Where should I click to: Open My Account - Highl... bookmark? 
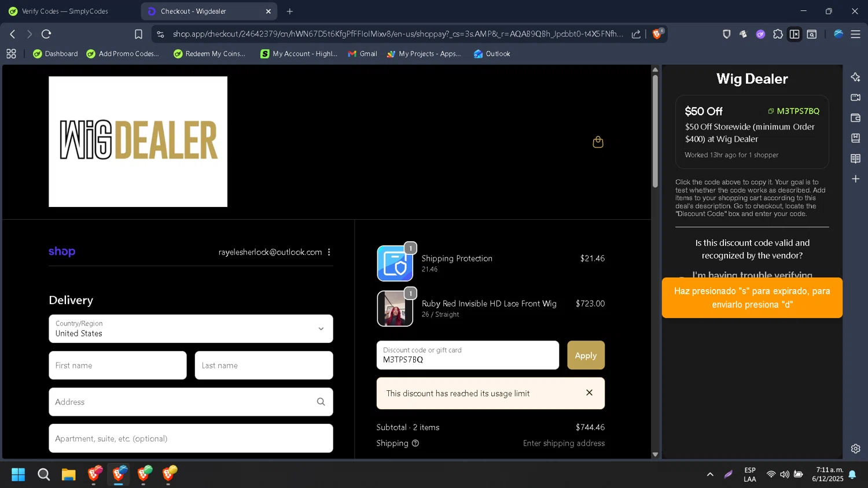coord(299,54)
